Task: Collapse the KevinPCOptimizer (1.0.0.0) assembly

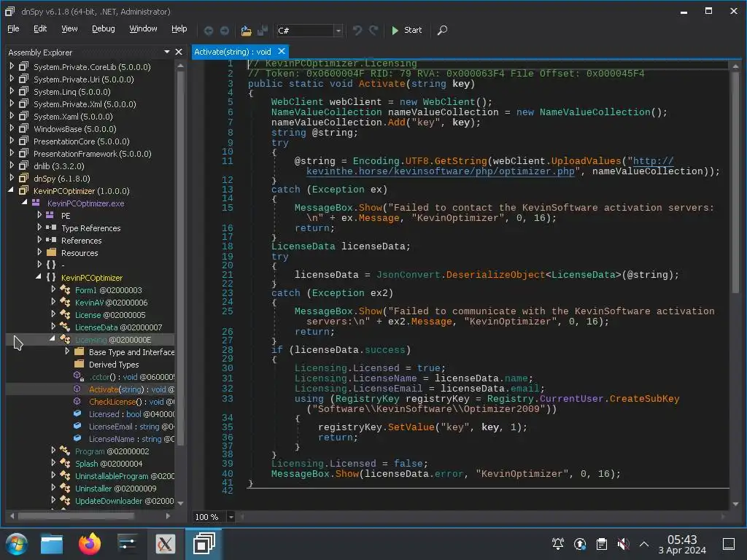Action: 12,190
